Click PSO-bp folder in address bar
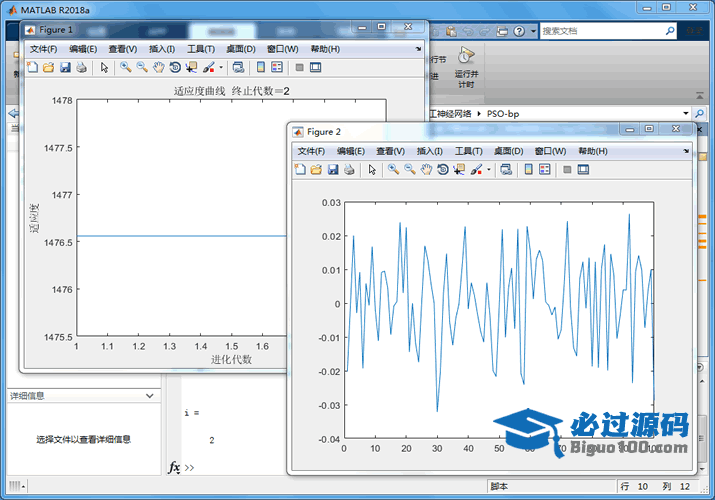Image resolution: width=715 pixels, height=500 pixels. click(x=503, y=114)
